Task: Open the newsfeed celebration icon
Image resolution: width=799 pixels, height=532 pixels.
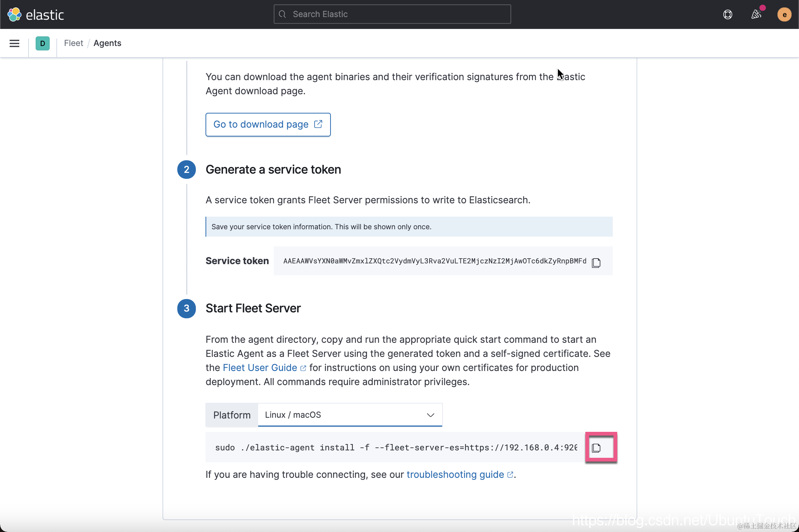Action: tap(756, 14)
